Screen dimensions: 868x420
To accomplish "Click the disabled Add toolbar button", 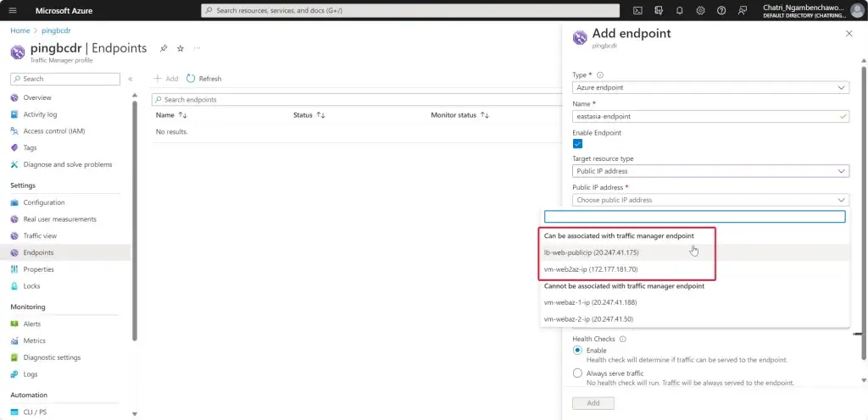I will pyautogui.click(x=166, y=79).
